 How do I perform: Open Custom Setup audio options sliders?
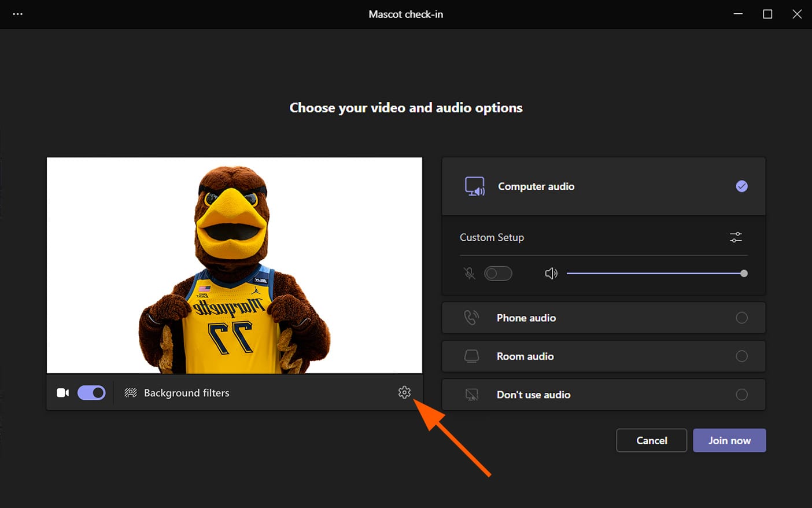tap(736, 237)
